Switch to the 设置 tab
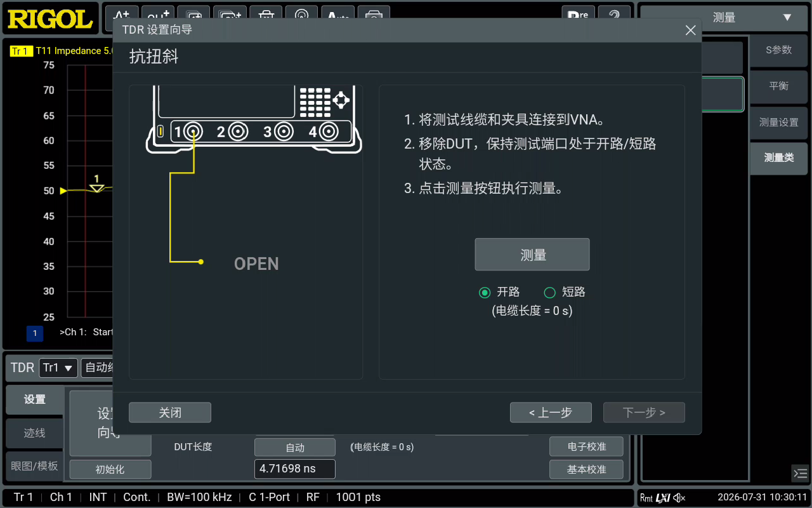 (35, 399)
